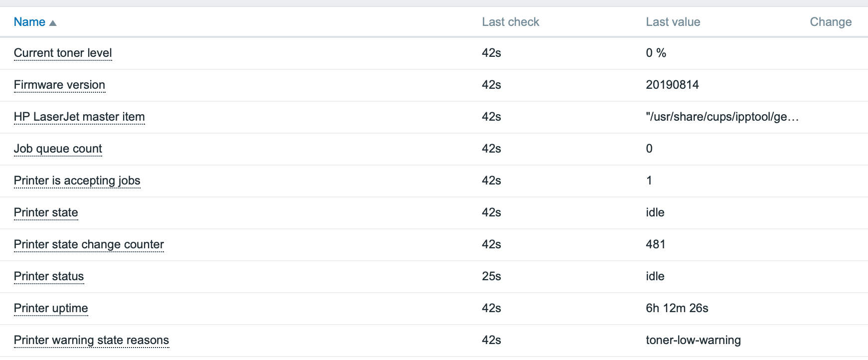Select the HP LaserJet master item
This screenshot has height=360, width=868.
79,117
